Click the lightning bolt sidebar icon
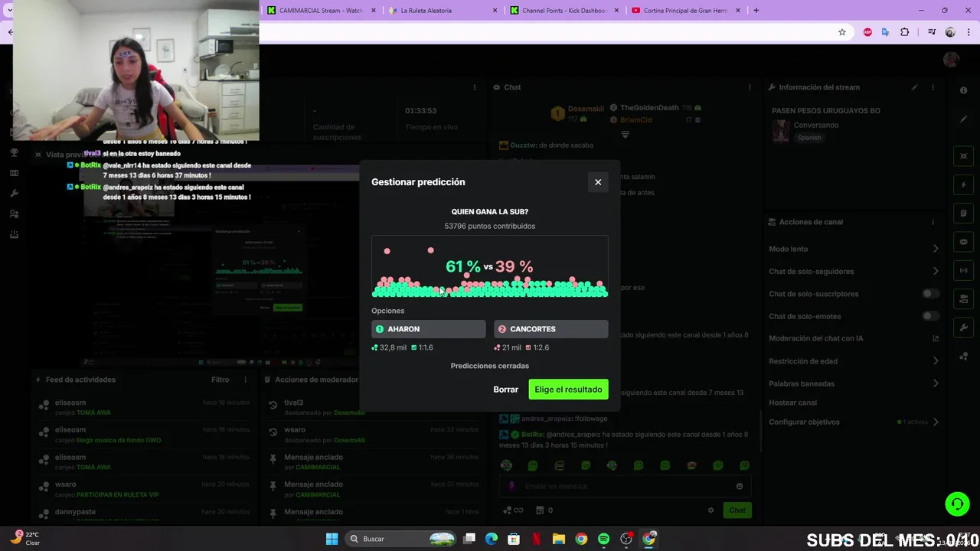980x551 pixels. 963,185
